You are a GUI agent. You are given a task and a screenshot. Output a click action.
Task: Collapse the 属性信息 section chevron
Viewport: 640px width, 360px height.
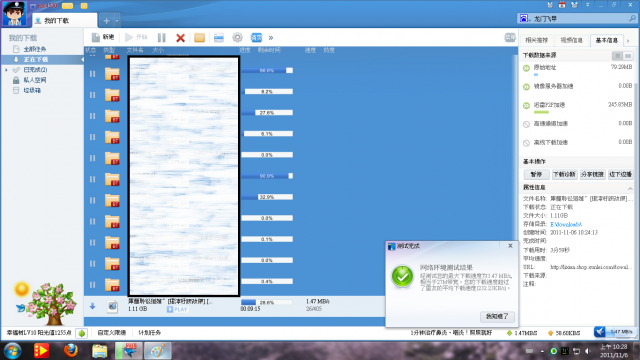(x=630, y=188)
